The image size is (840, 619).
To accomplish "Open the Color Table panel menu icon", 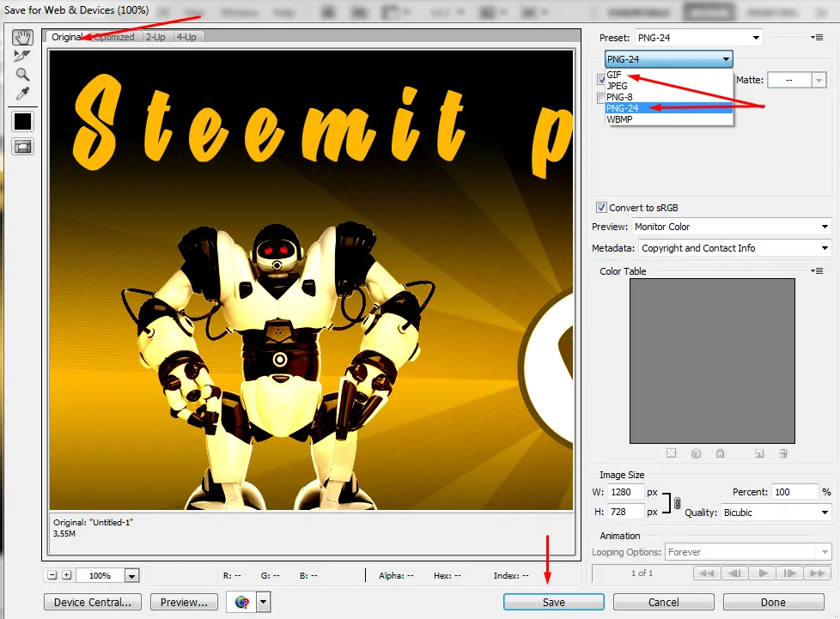I will pos(817,271).
